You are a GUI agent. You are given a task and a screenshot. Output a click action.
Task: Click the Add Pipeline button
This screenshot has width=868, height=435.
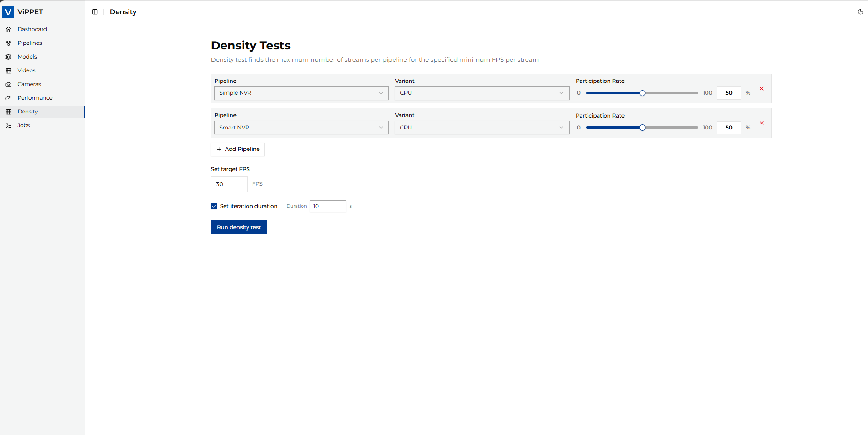pyautogui.click(x=238, y=150)
